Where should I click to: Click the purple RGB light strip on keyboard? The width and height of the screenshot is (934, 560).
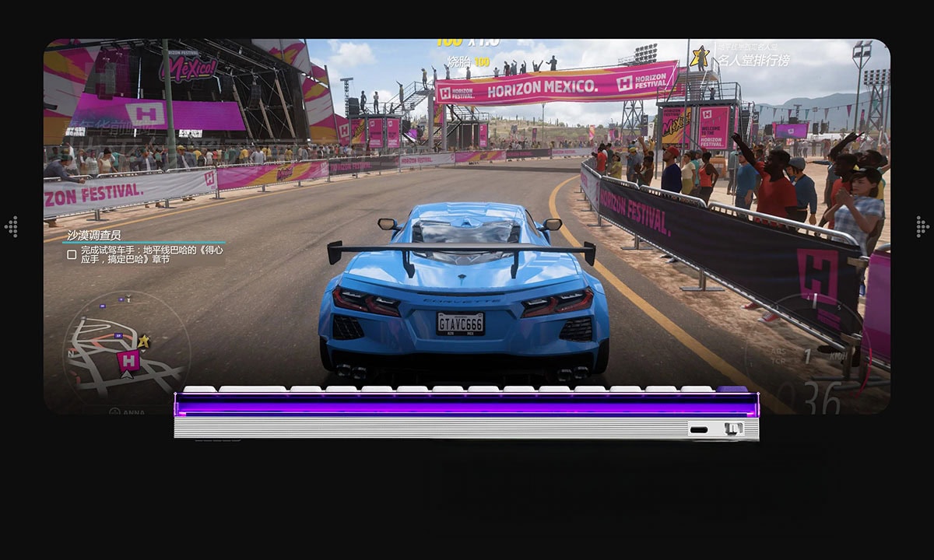click(x=465, y=404)
